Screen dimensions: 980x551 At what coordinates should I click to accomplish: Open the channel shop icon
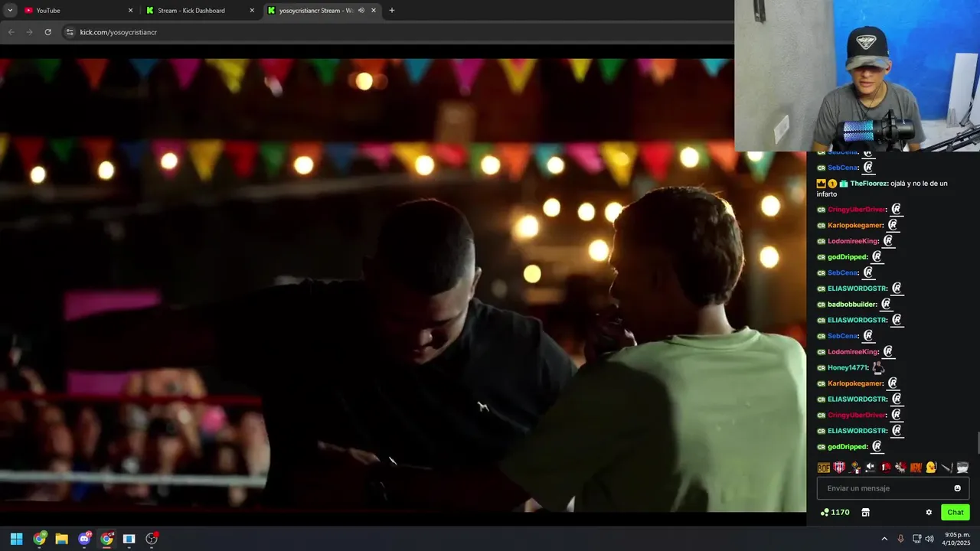(865, 513)
